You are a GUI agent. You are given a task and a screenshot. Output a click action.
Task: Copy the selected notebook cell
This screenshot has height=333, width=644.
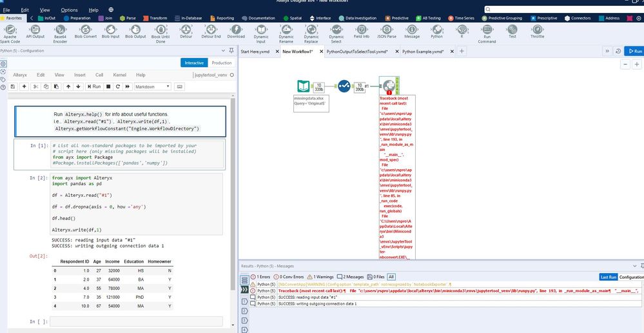46,86
